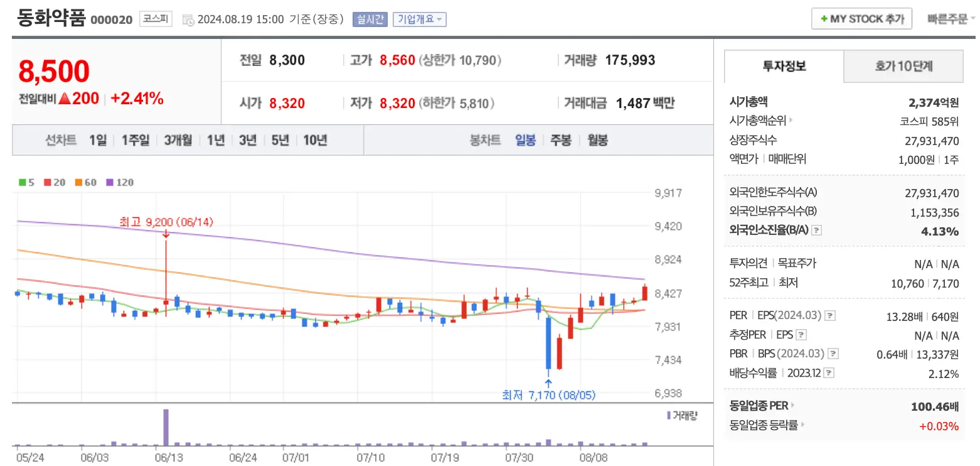Click the 배당수익률 value 2.12%

coord(943,374)
